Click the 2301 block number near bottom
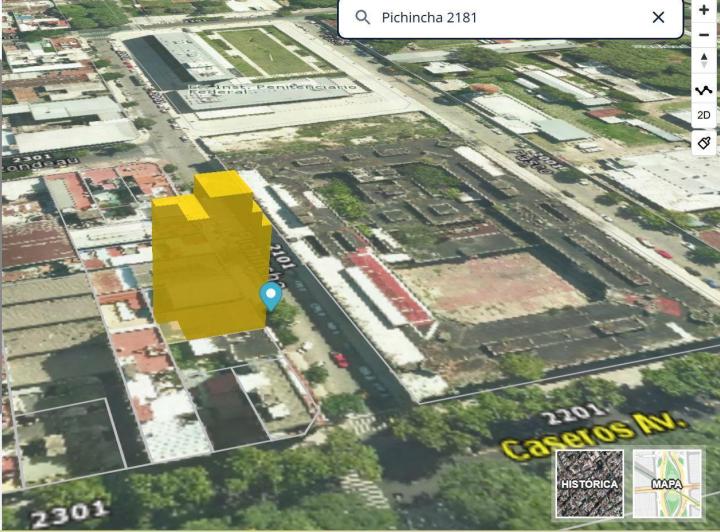This screenshot has height=532, width=720. (70, 514)
